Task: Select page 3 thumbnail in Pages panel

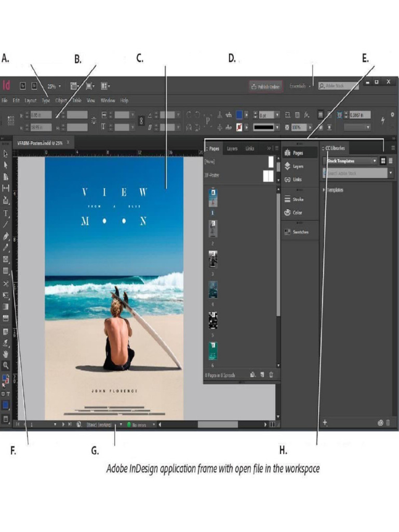Action: (x=213, y=259)
